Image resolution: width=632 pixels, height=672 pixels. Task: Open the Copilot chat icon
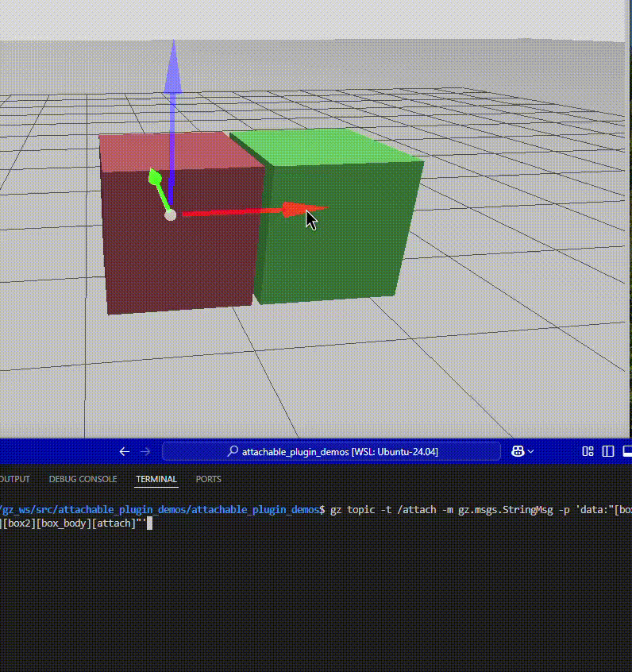518,451
